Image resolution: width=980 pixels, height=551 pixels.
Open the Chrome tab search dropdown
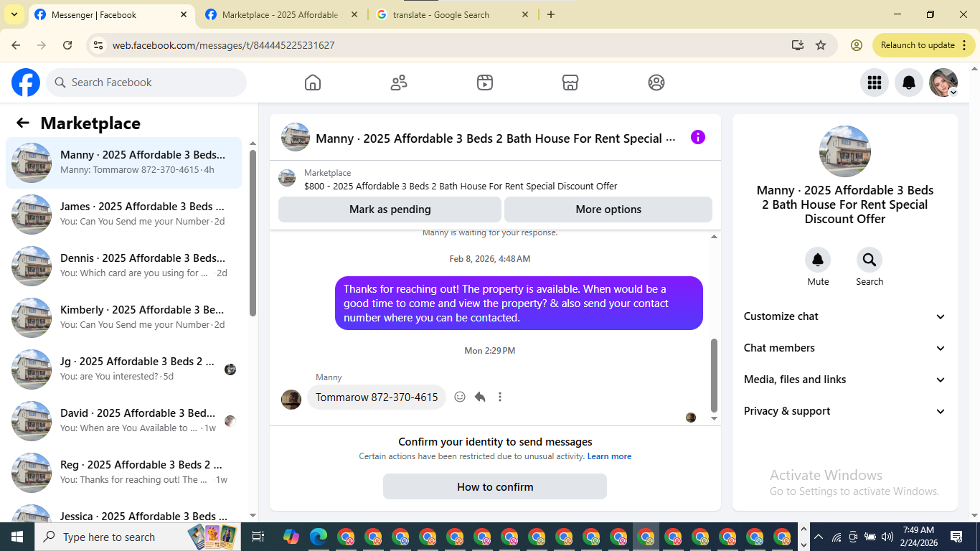pyautogui.click(x=14, y=14)
